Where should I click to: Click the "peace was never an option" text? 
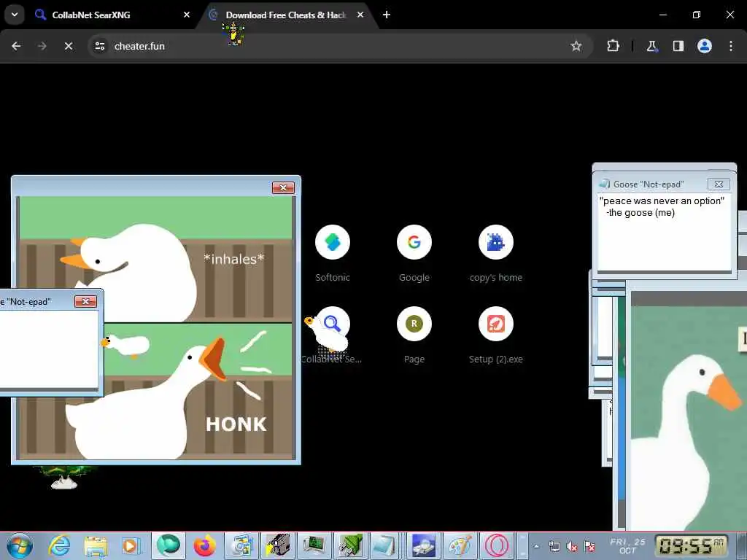(x=662, y=201)
